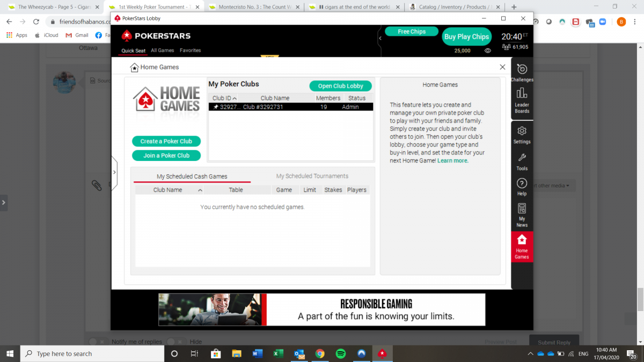This screenshot has width=644, height=362.
Task: Open the Learn more link
Action: (x=452, y=160)
